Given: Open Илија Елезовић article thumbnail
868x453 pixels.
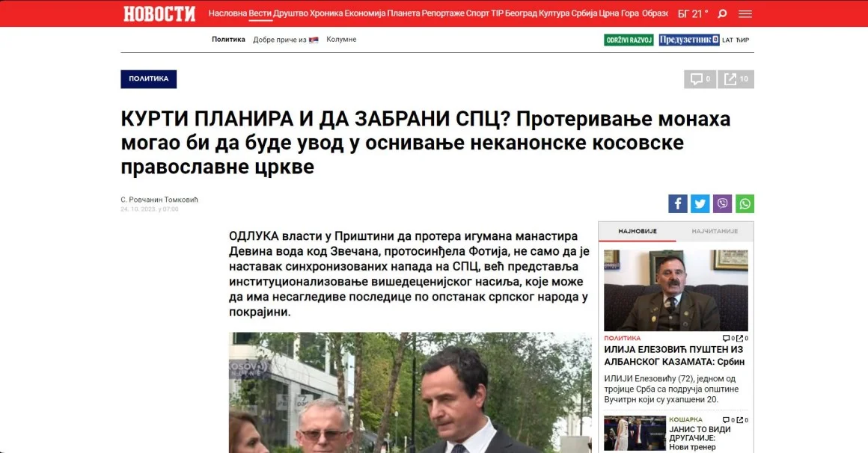Looking at the screenshot, I should coord(676,290).
